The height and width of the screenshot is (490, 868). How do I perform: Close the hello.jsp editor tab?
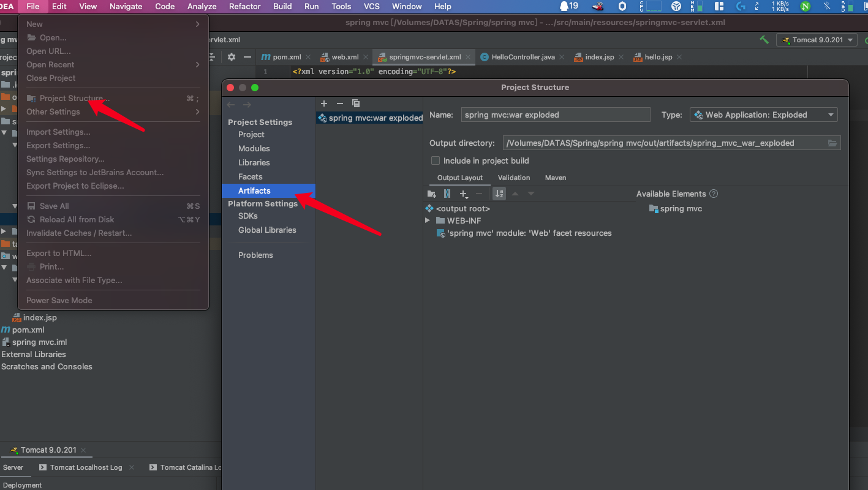pos(679,57)
